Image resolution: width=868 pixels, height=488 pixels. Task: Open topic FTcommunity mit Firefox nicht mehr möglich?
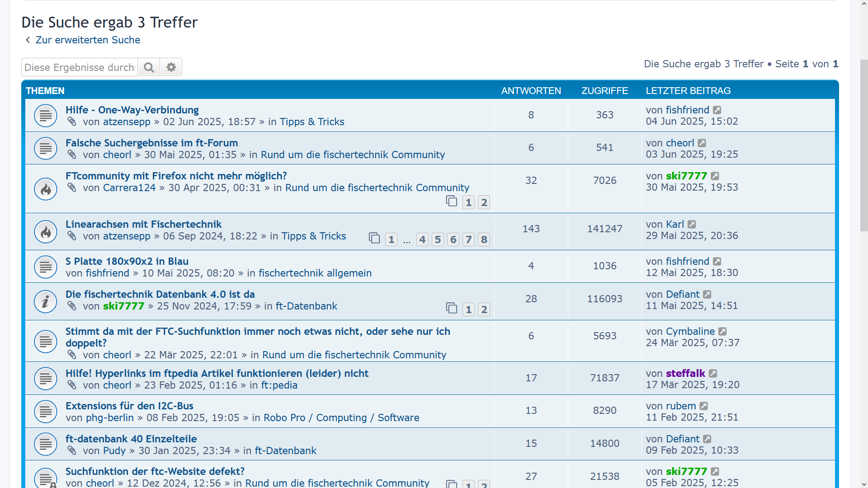pos(176,176)
